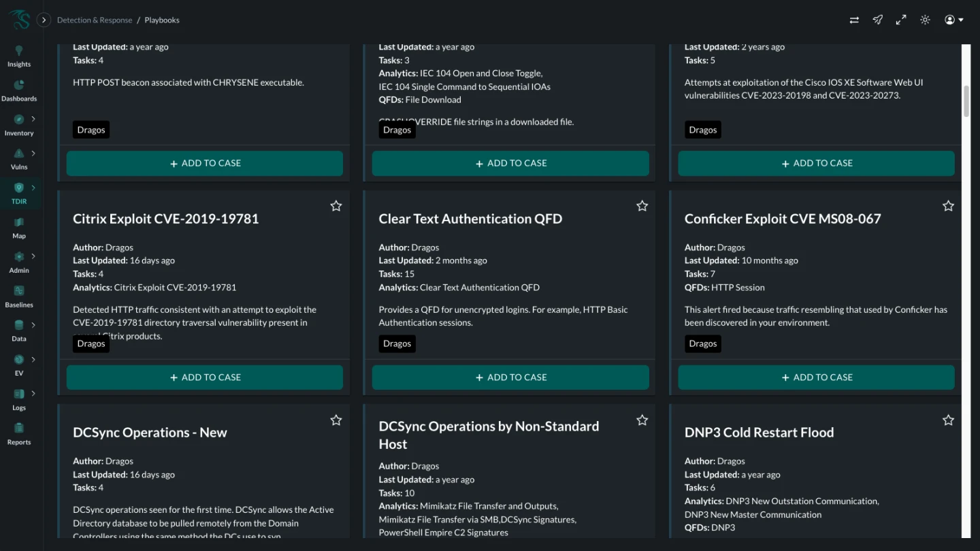
Task: Open the user account dropdown menu
Action: point(954,20)
